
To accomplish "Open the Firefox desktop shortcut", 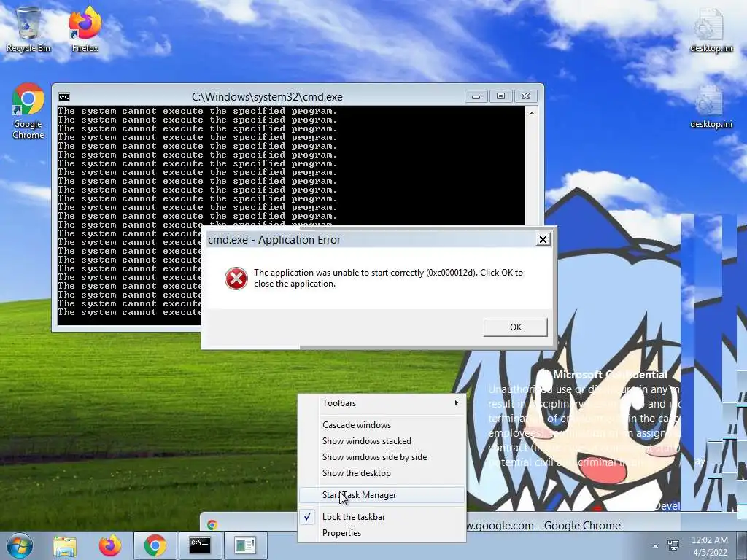I will click(x=85, y=29).
